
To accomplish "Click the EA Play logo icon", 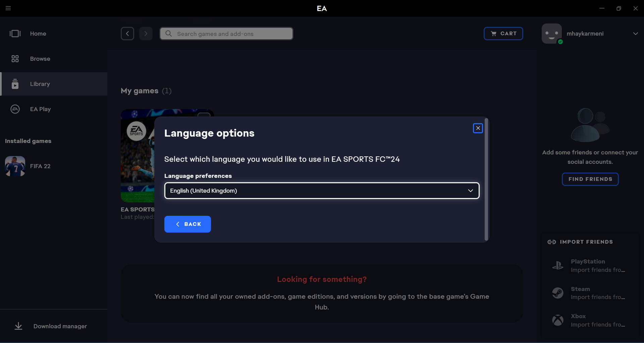I will 15,109.
